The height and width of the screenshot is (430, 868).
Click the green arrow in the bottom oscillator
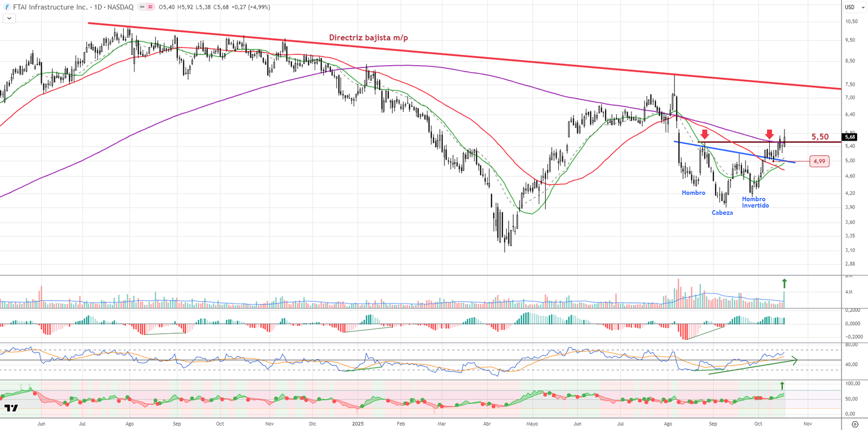tap(782, 386)
